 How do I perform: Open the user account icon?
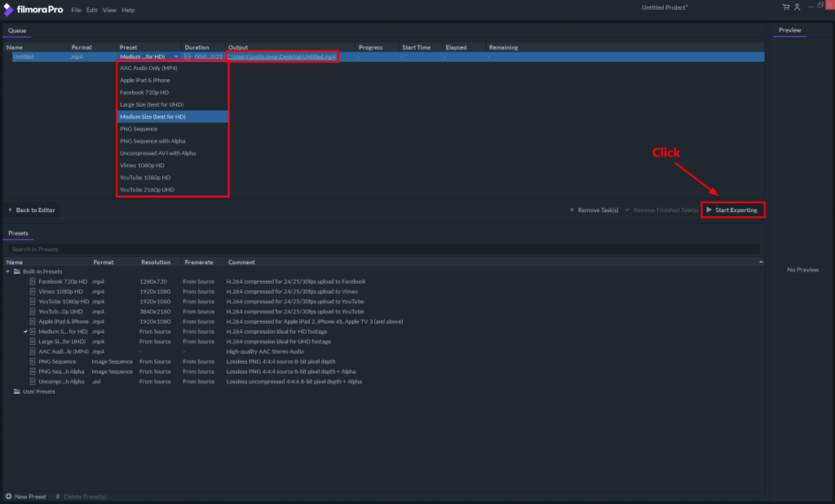pos(797,7)
